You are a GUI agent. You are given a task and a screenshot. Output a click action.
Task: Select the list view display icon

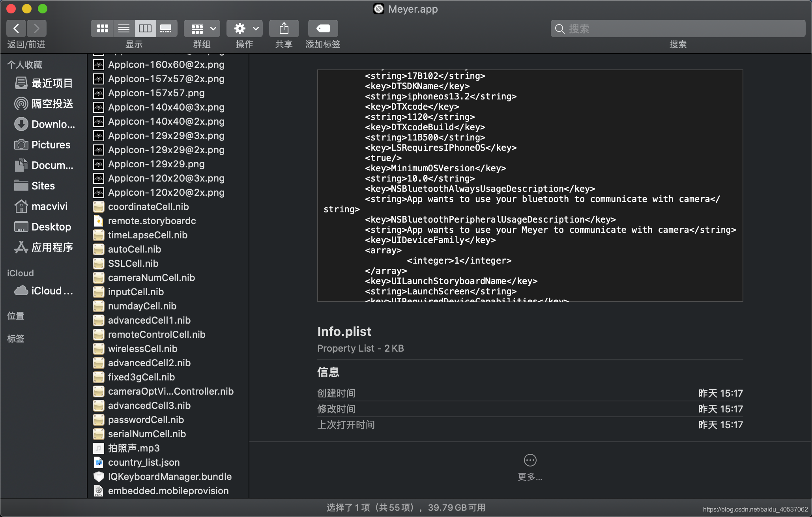click(x=122, y=28)
